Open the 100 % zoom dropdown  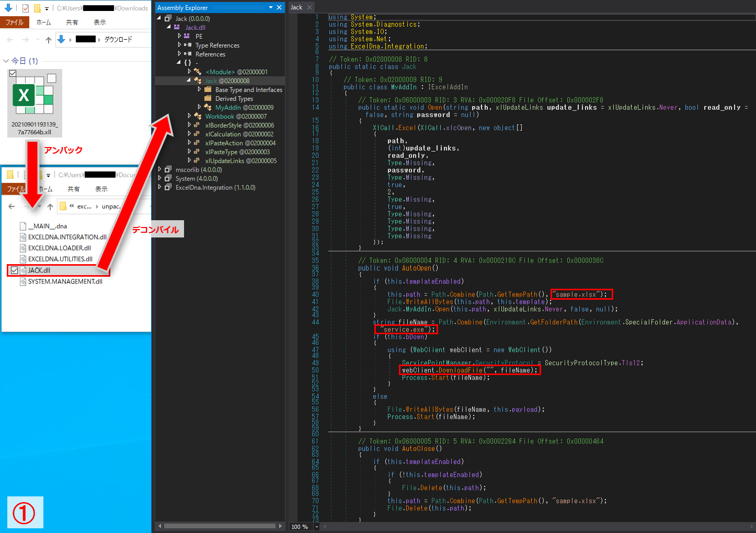(x=316, y=527)
